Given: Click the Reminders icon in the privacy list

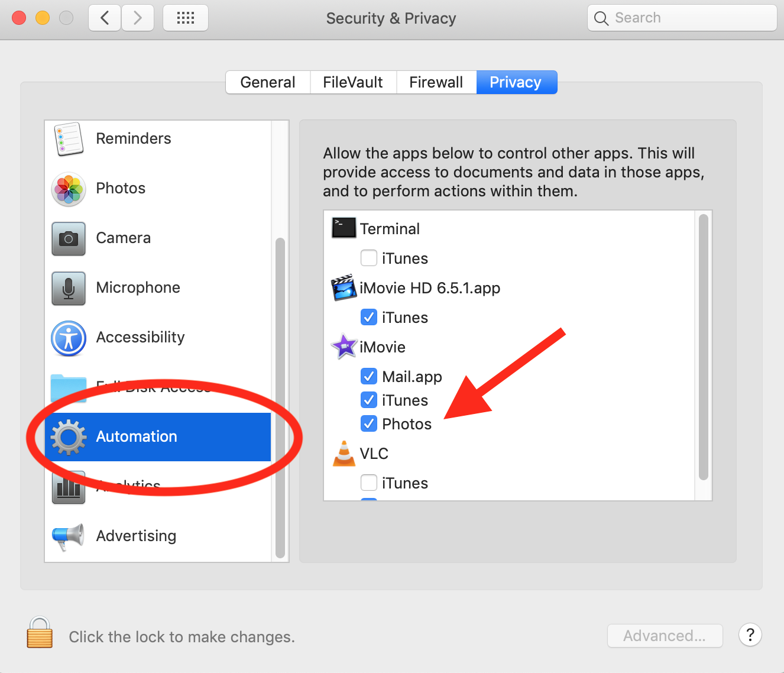Looking at the screenshot, I should click(x=69, y=139).
